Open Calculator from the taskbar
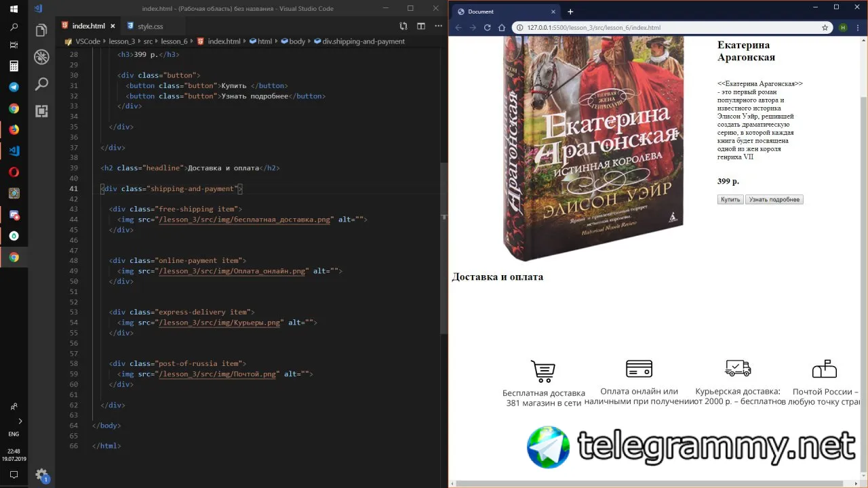Image resolution: width=868 pixels, height=488 pixels. (14, 66)
